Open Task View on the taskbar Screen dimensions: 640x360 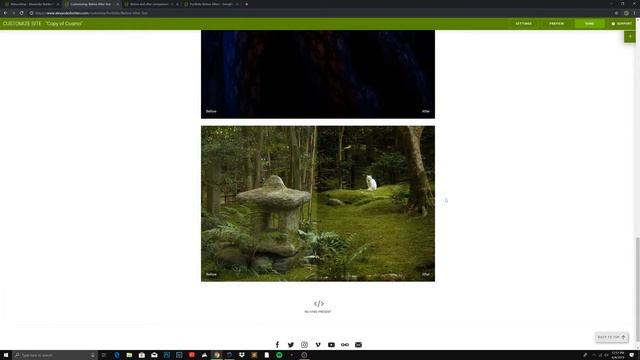[x=104, y=355]
